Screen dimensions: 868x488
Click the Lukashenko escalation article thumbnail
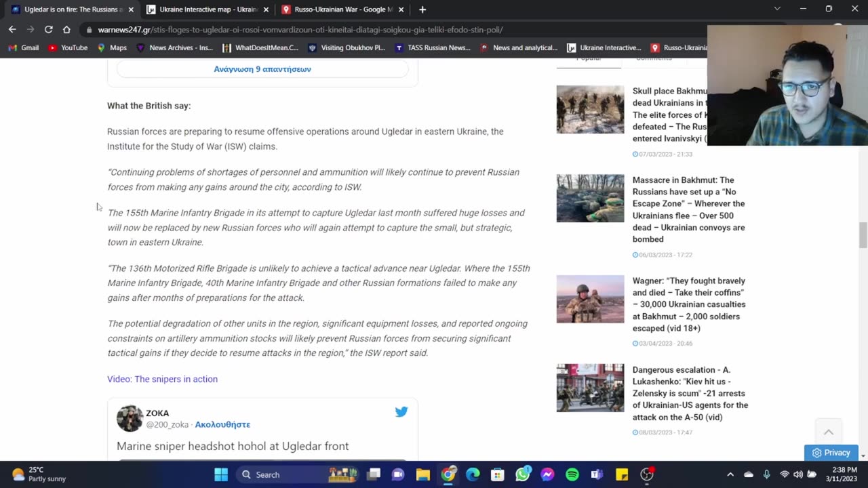590,388
